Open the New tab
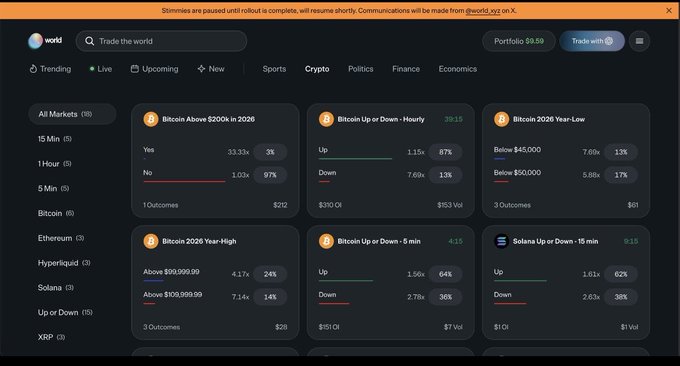 click(x=211, y=69)
